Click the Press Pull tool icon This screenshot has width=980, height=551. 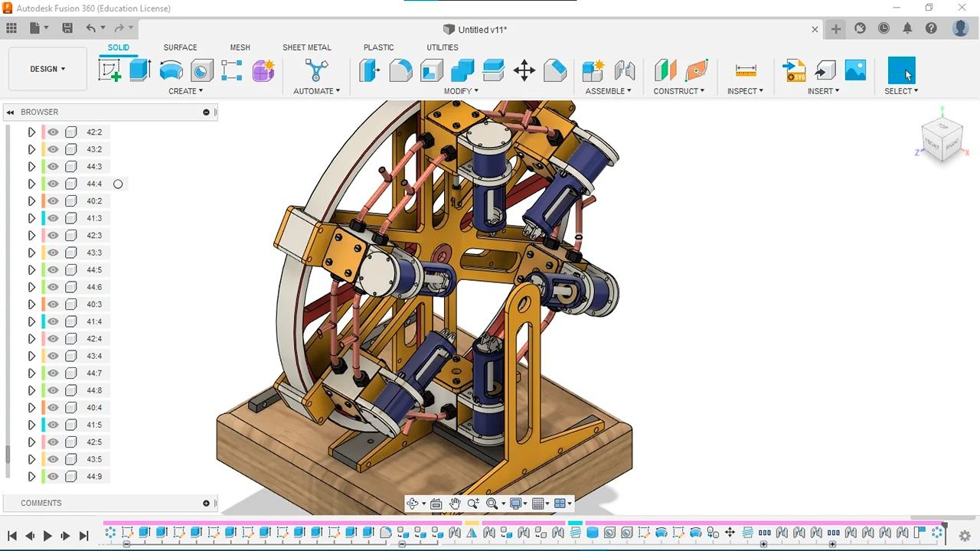point(370,70)
